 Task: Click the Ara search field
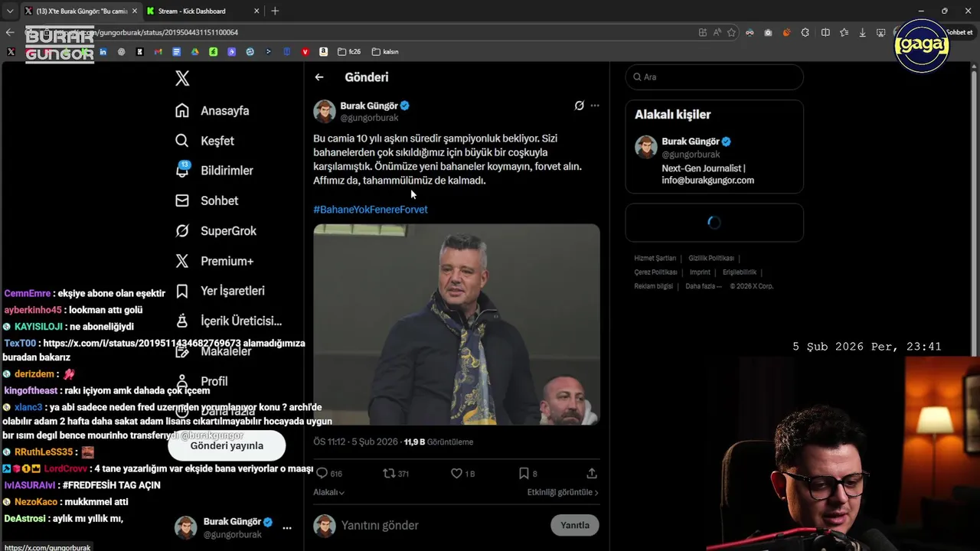(x=714, y=77)
